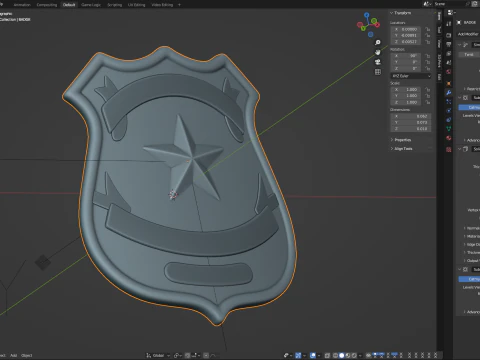
Task: Lock the Rotation Y channel
Action: tap(427, 62)
